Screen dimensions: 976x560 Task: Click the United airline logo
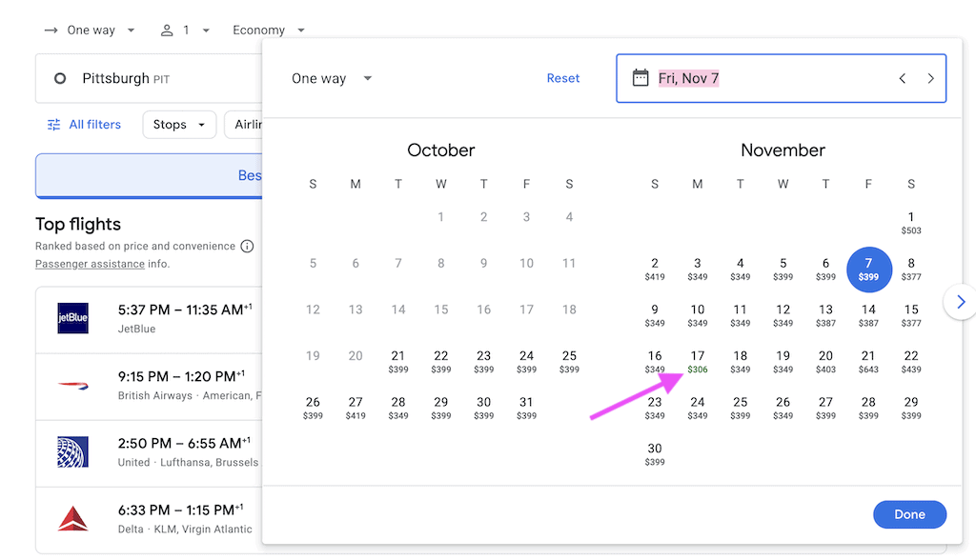pos(73,452)
